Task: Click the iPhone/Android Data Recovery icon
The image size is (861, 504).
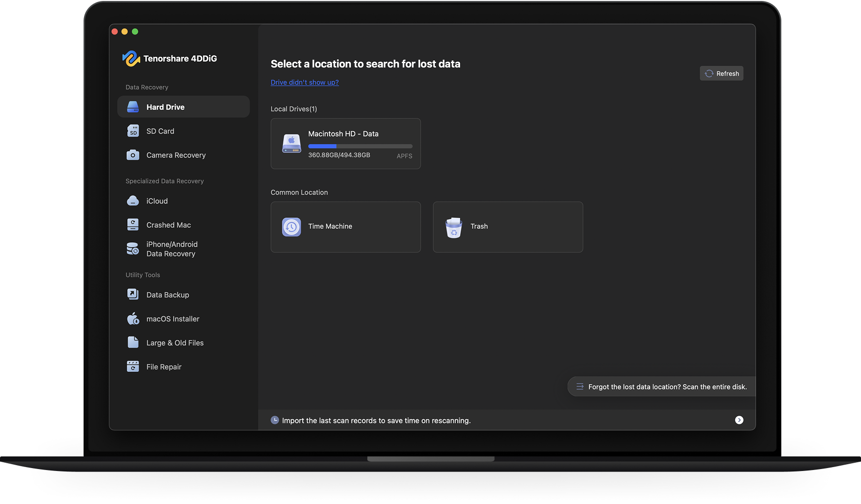Action: click(133, 249)
